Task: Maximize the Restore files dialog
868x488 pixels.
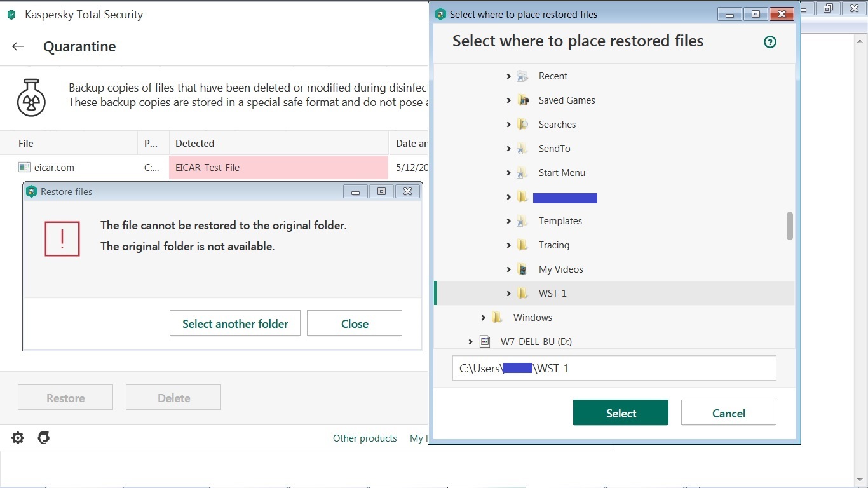Action: pos(381,191)
